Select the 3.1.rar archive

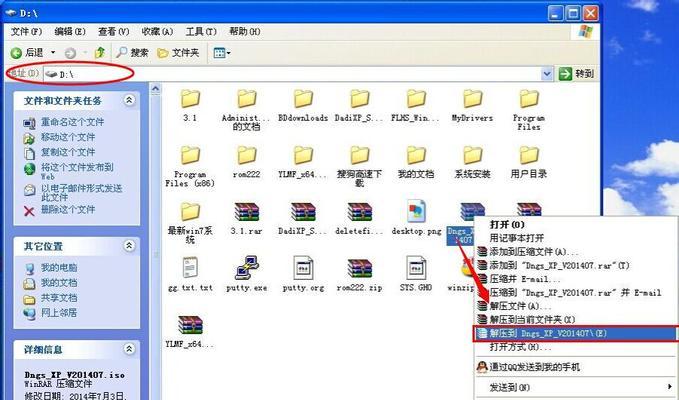point(246,219)
